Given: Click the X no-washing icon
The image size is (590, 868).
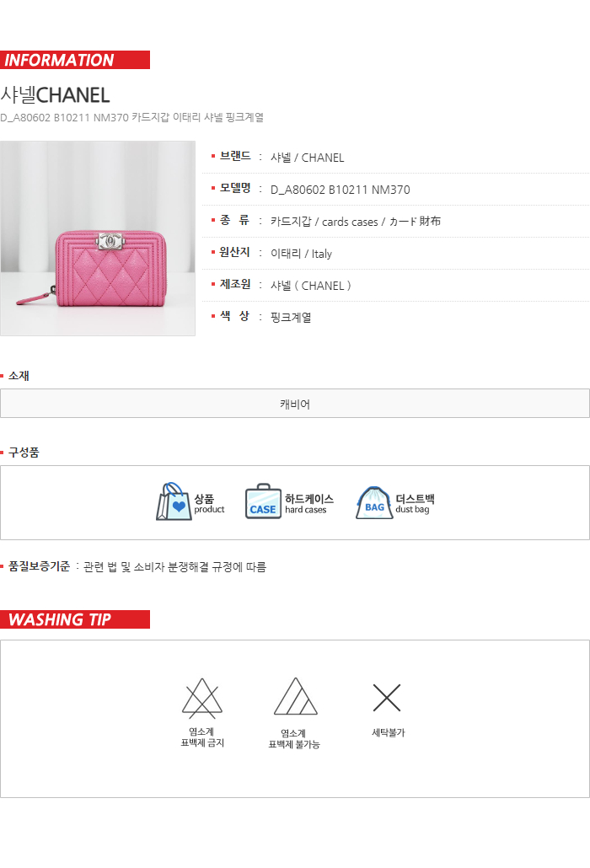Looking at the screenshot, I should tap(387, 698).
